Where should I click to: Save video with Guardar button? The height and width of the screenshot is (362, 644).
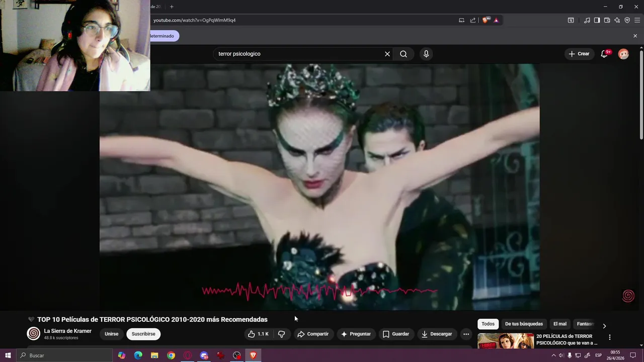(396, 334)
